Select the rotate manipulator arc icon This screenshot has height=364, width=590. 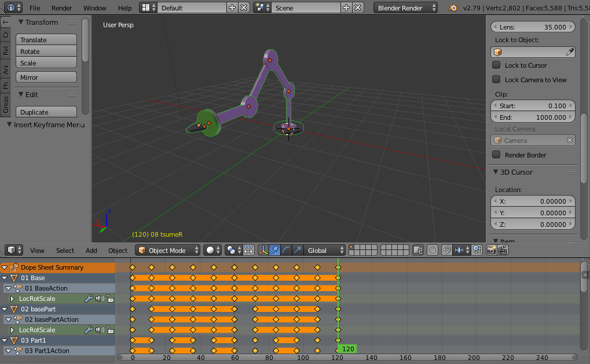(x=287, y=250)
